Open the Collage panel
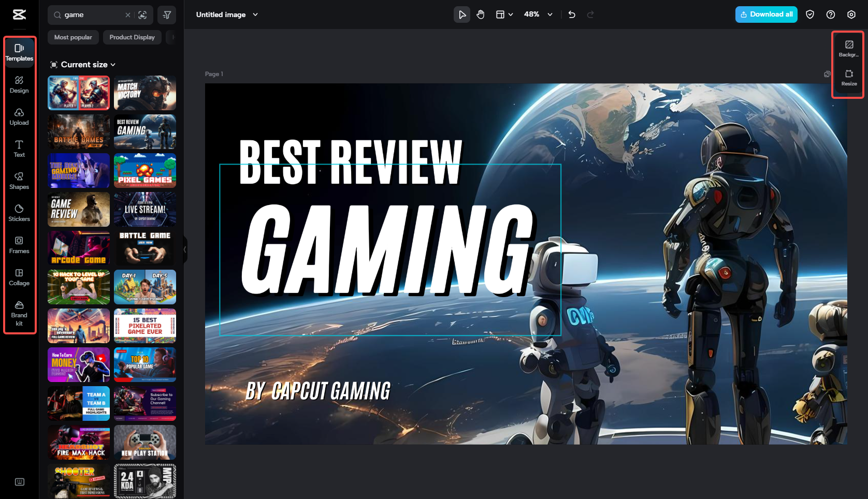Screen dimensions: 868x499 19,277
